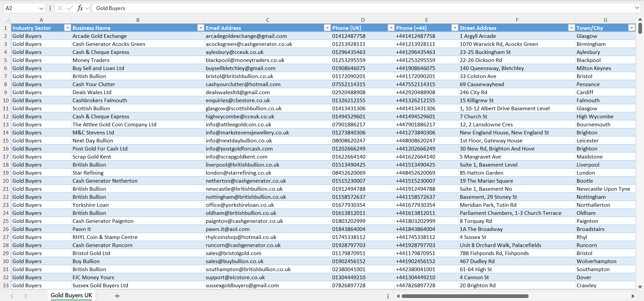Screen dimensions: 644x301
Task: Select column G header
Action: tap(605, 20)
